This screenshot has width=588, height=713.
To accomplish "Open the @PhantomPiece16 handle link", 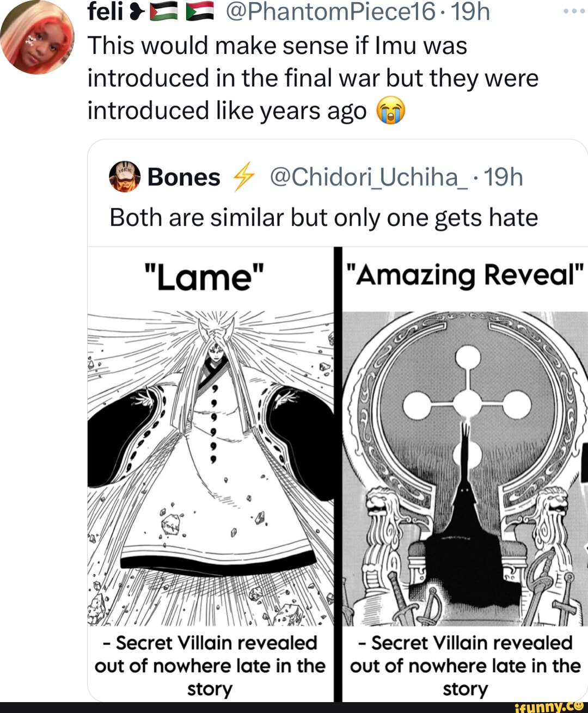I will pyautogui.click(x=330, y=11).
